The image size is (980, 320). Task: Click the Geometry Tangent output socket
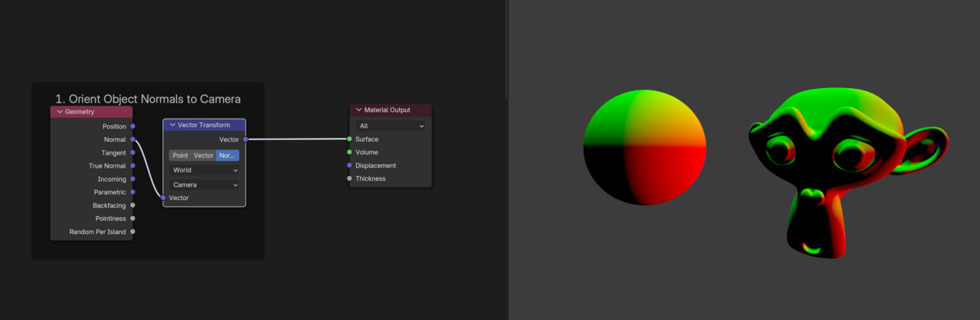point(132,152)
